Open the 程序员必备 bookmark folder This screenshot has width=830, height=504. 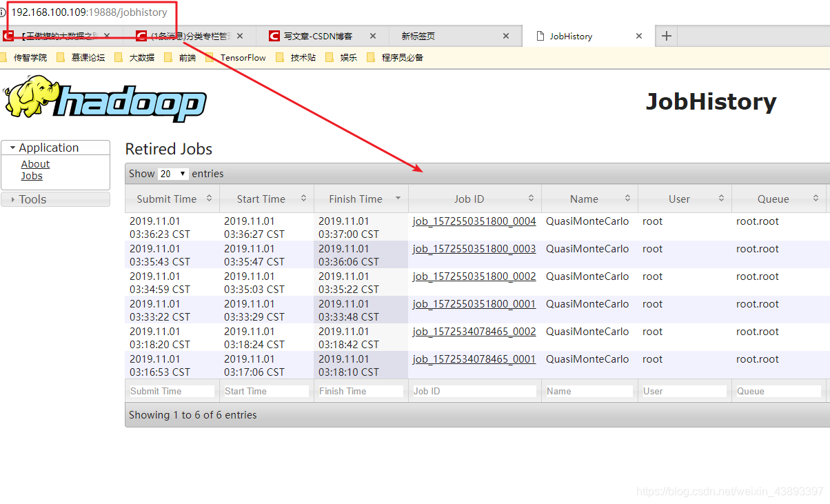tap(395, 58)
